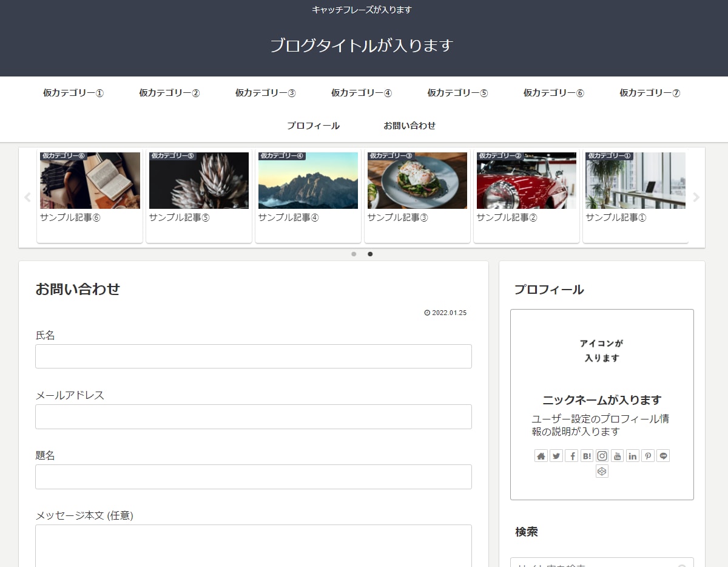Click the ニックネームが入ります profile name

click(602, 400)
